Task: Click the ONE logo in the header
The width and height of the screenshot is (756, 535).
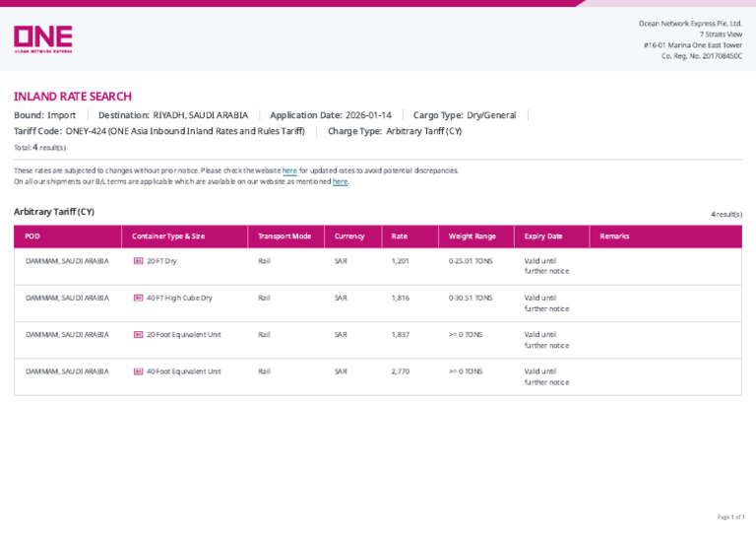Action: click(43, 39)
